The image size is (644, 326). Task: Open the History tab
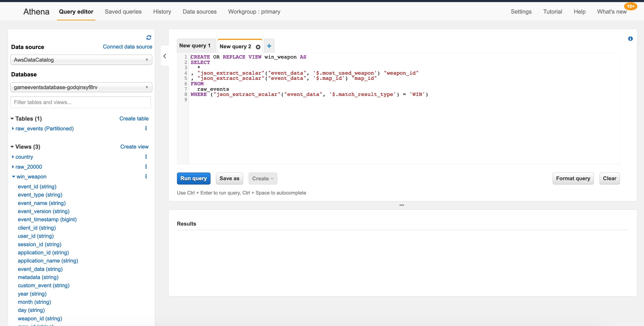pyautogui.click(x=162, y=12)
